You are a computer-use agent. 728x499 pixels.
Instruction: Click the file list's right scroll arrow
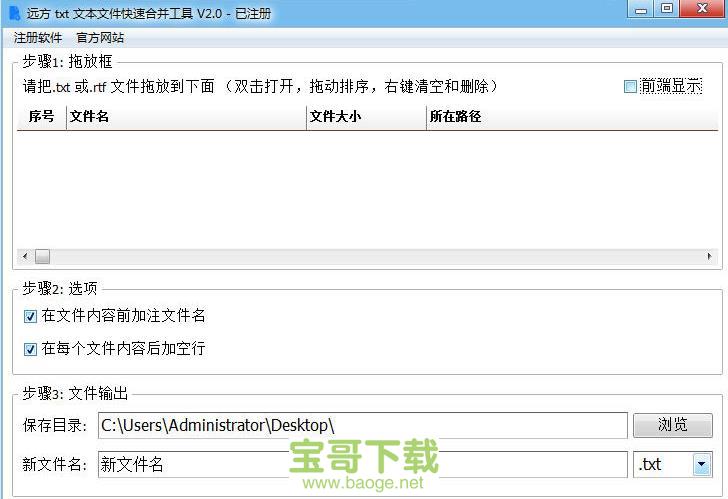(711, 257)
